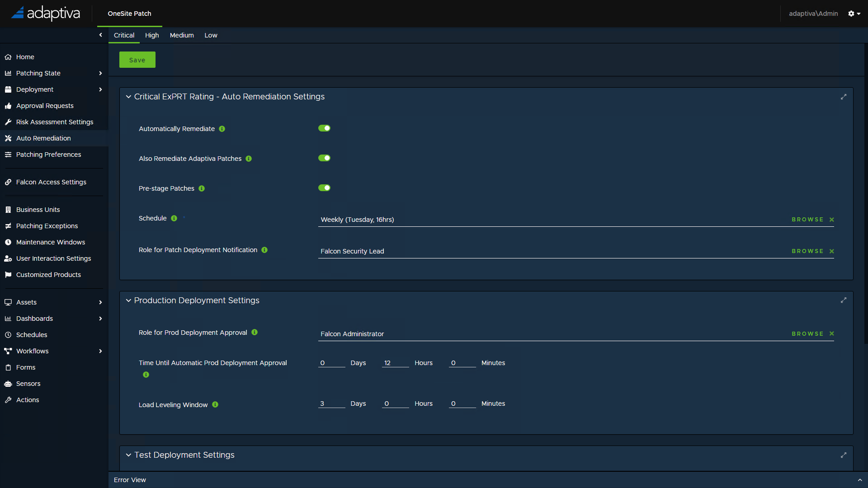Screen dimensions: 868x488
Task: Click info icon beside Load Leveling Window
Action: click(x=215, y=405)
